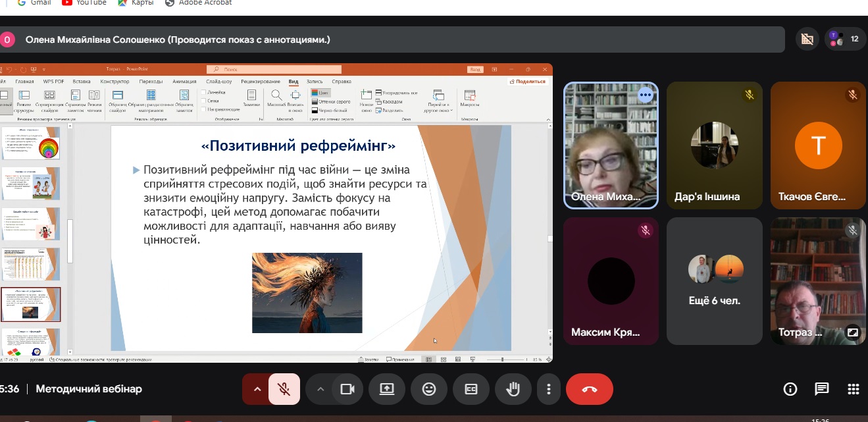The image size is (868, 422).
Task: Show participants list with count 12
Action: pos(845,40)
